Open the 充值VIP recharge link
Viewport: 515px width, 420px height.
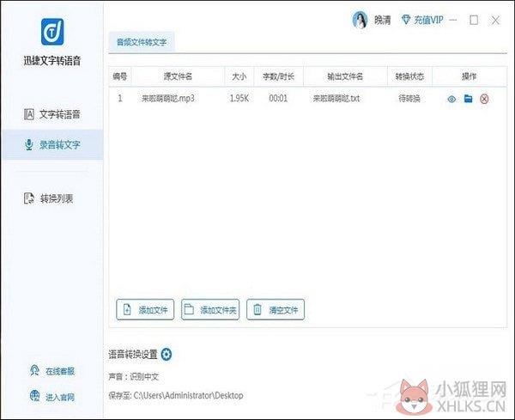click(x=422, y=20)
